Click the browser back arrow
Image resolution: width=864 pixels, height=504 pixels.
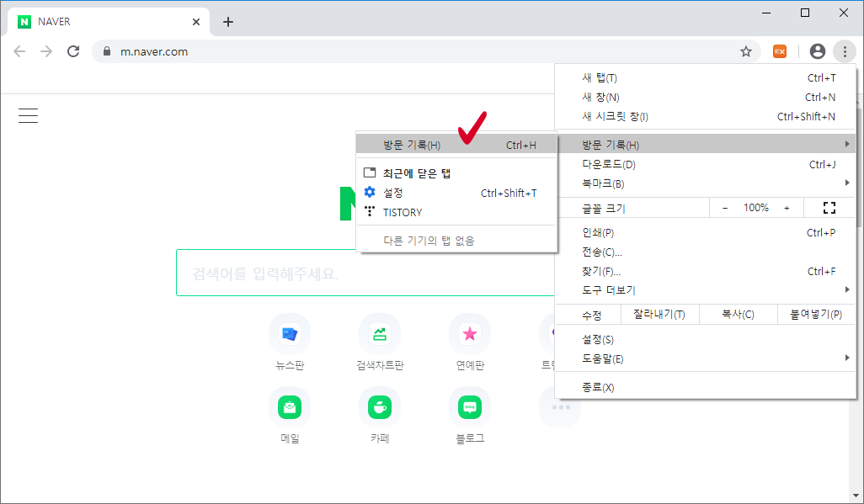pyautogui.click(x=19, y=52)
